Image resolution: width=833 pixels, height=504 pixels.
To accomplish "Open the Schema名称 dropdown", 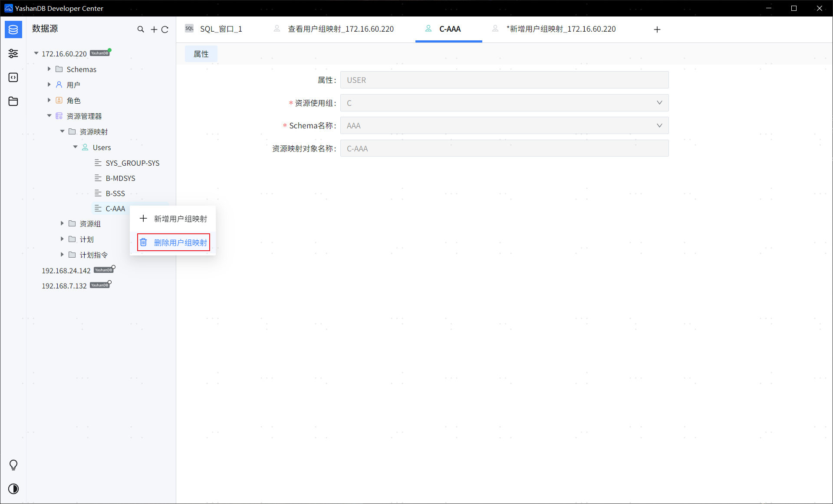I will coord(504,125).
